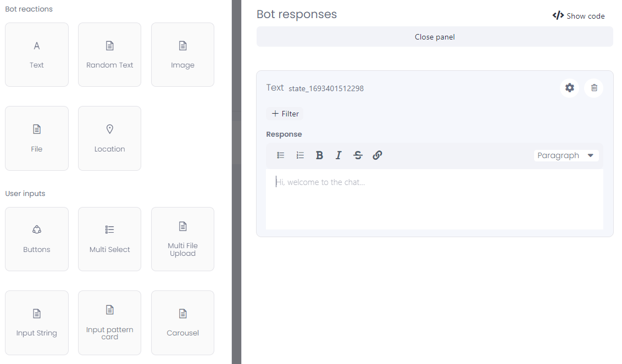Add a Location bot reaction
622x364 pixels.
click(109, 138)
